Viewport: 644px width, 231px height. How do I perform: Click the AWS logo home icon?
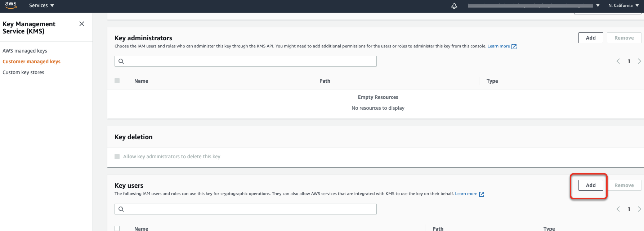pos(11,5)
